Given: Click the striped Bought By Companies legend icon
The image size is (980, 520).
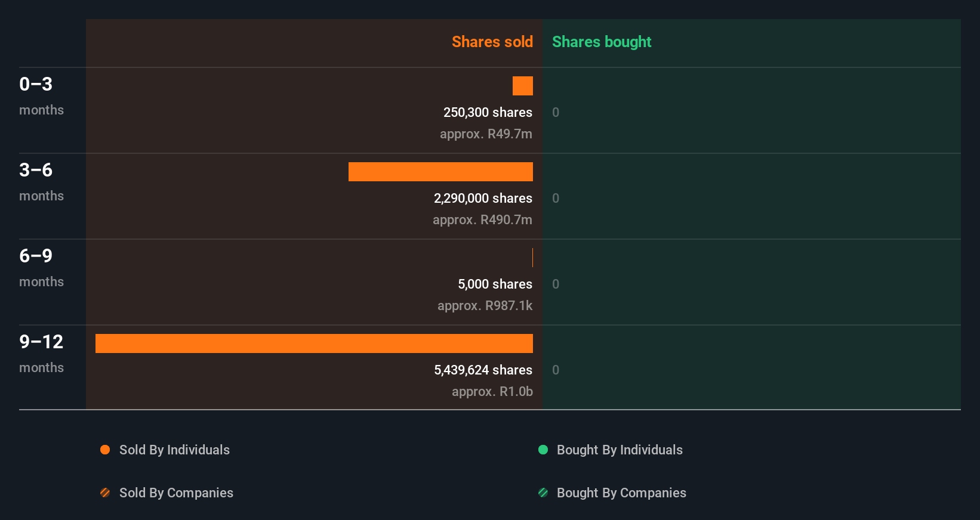Looking at the screenshot, I should pos(543,493).
